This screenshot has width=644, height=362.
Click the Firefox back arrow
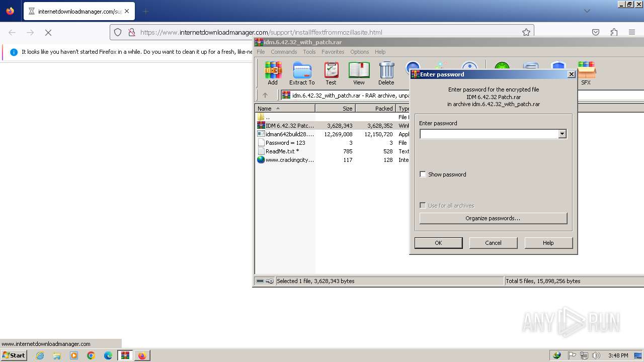[x=12, y=32]
